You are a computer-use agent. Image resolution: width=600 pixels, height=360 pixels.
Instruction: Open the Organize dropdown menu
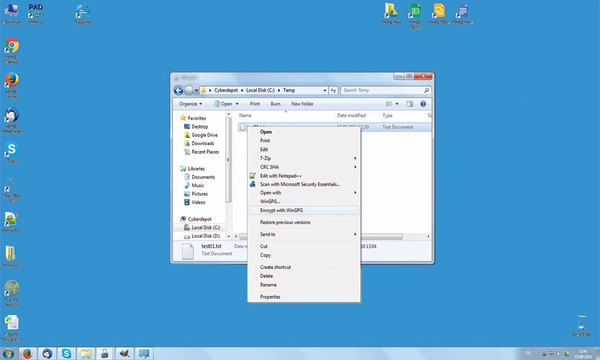pyautogui.click(x=191, y=104)
